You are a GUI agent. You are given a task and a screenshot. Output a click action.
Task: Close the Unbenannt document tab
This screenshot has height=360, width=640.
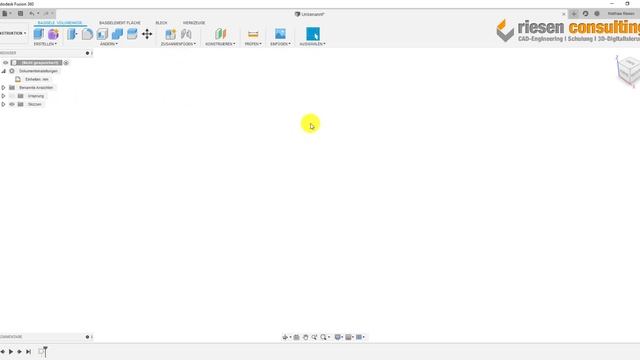564,14
